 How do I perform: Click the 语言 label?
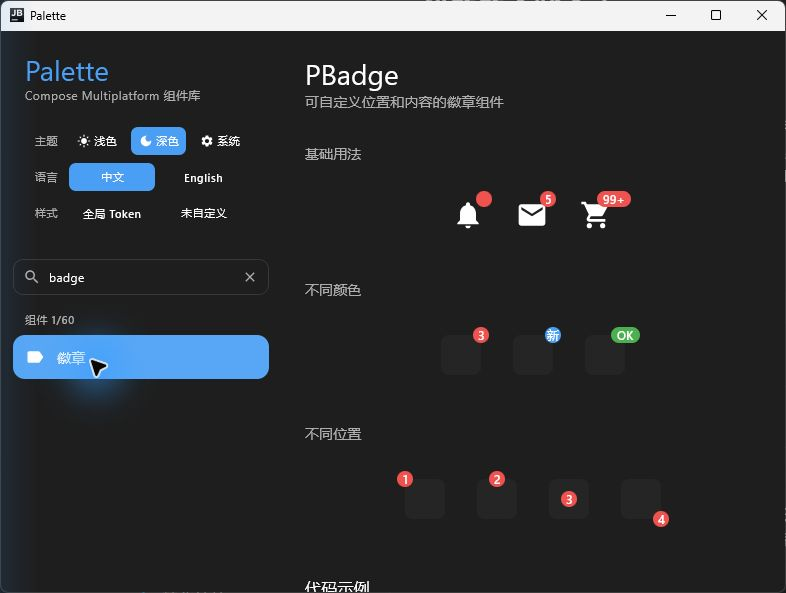point(46,177)
